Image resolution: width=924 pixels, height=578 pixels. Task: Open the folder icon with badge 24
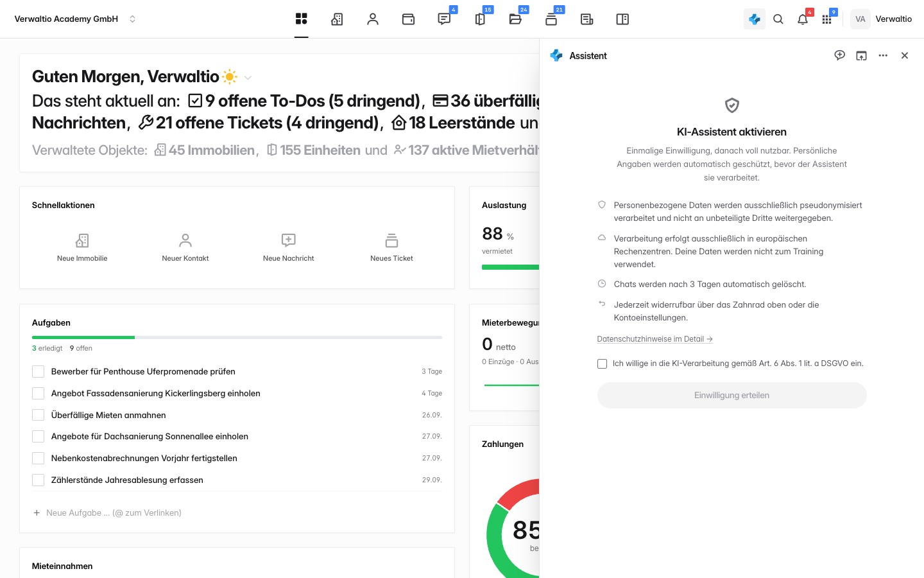(515, 19)
